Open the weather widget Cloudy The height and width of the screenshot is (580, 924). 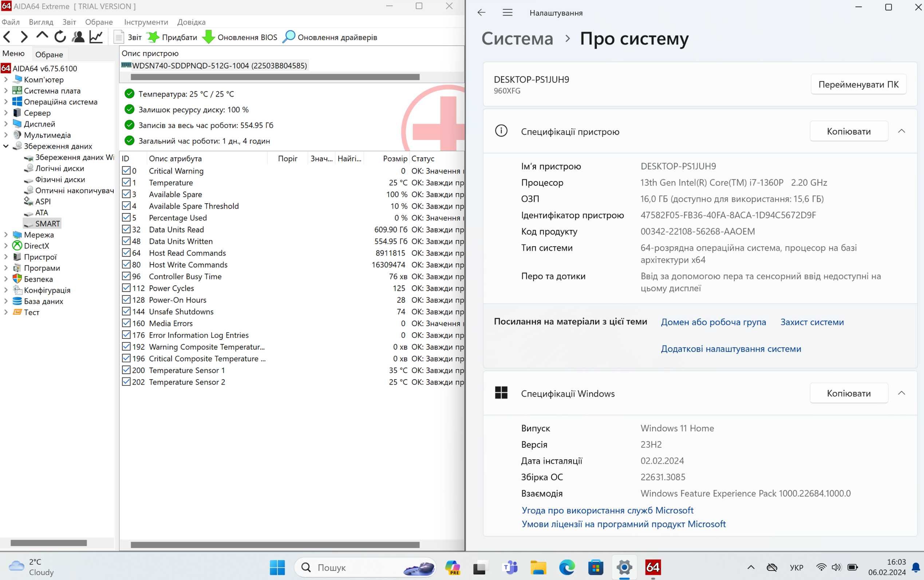(31, 567)
